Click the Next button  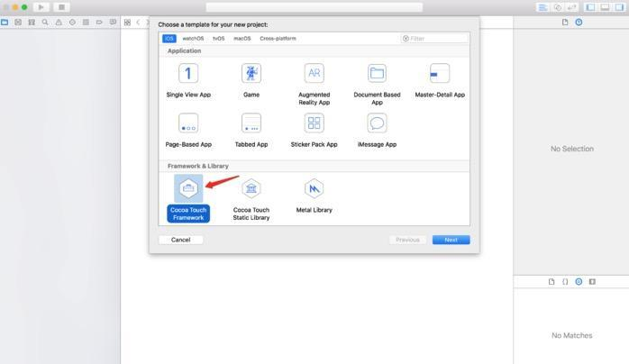point(451,240)
